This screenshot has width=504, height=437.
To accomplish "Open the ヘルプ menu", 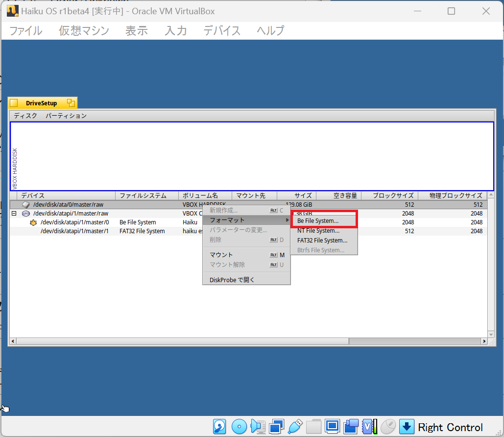I will [270, 30].
